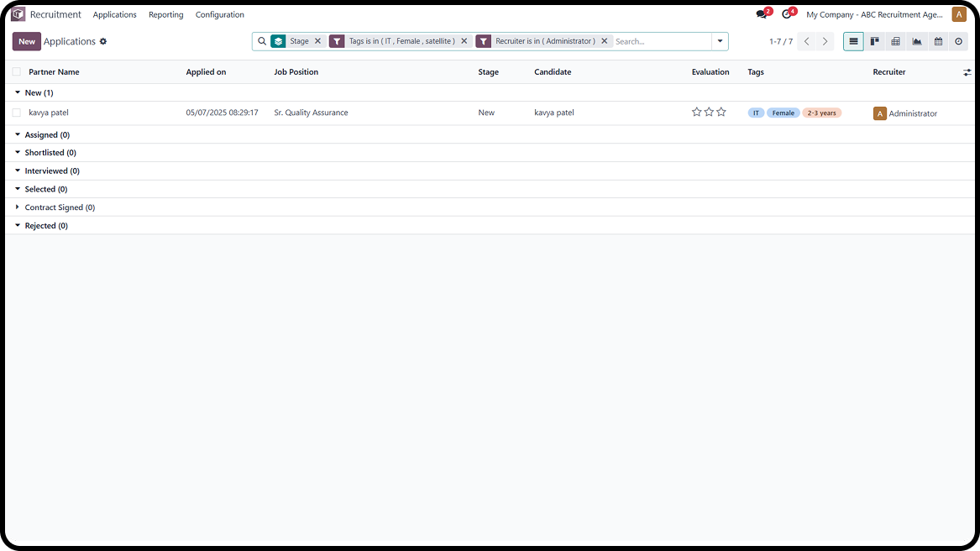The width and height of the screenshot is (980, 551).
Task: Click the Administrator recruiter name
Action: tap(913, 114)
